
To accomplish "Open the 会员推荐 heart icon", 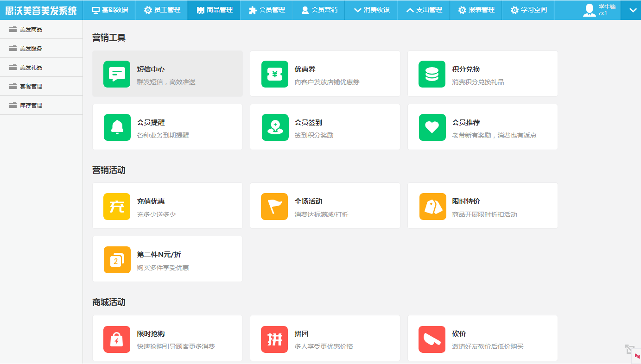I will (432, 127).
